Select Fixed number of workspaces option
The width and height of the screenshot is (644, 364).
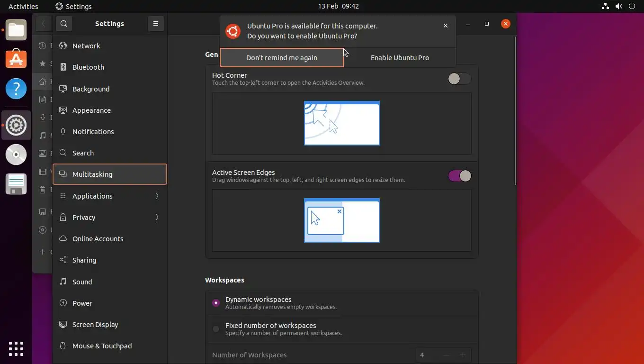click(216, 329)
